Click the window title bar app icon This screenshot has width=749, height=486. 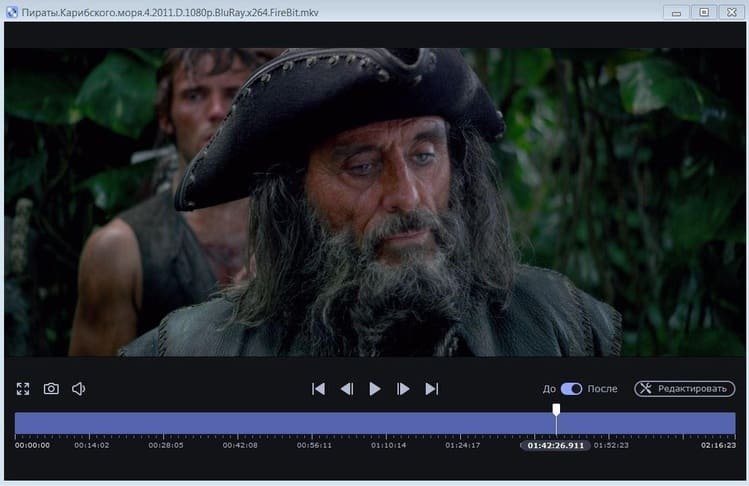point(11,11)
